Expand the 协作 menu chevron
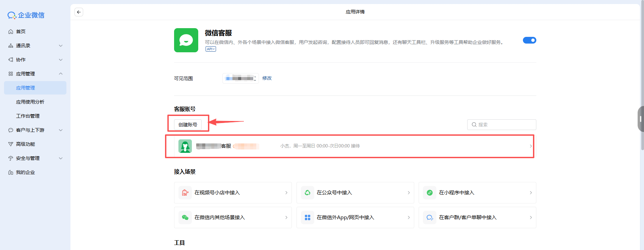Viewport: 644px width, 250px height. click(61, 60)
